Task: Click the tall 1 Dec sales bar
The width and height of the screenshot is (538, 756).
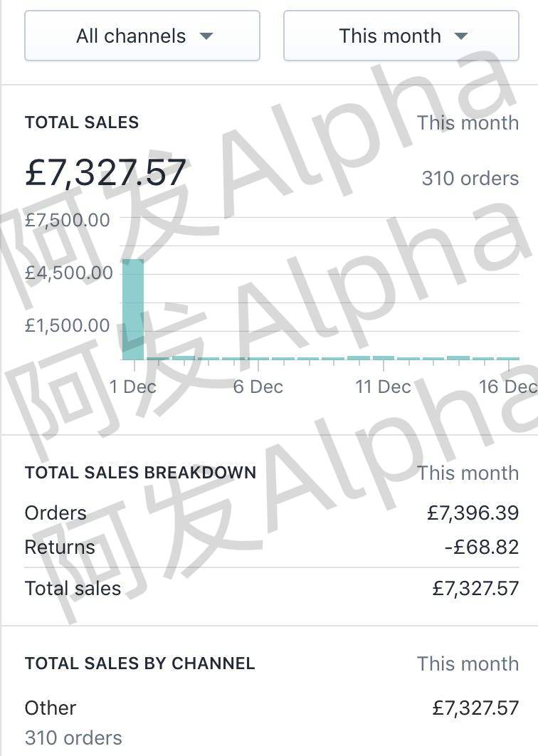Action: click(x=133, y=310)
